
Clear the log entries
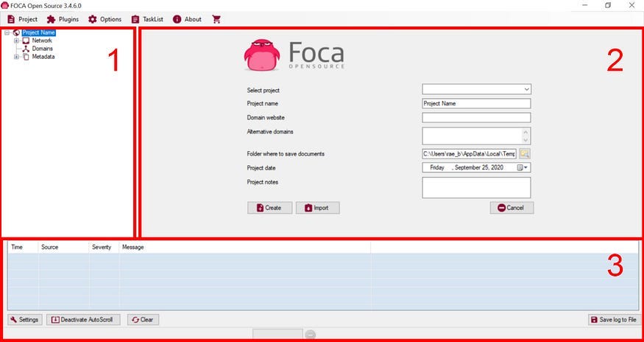(143, 320)
